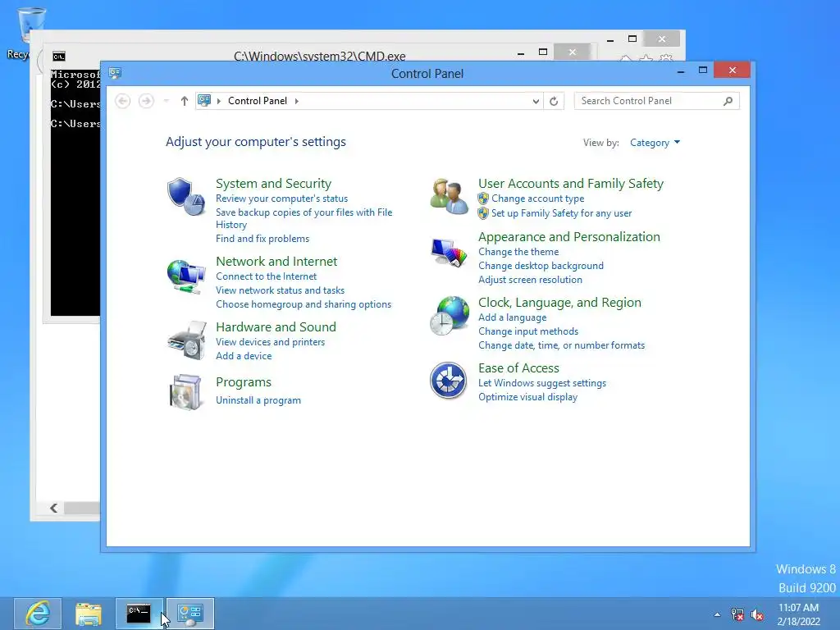Viewport: 840px width, 630px height.
Task: Click Find and fix problems
Action: (262, 239)
